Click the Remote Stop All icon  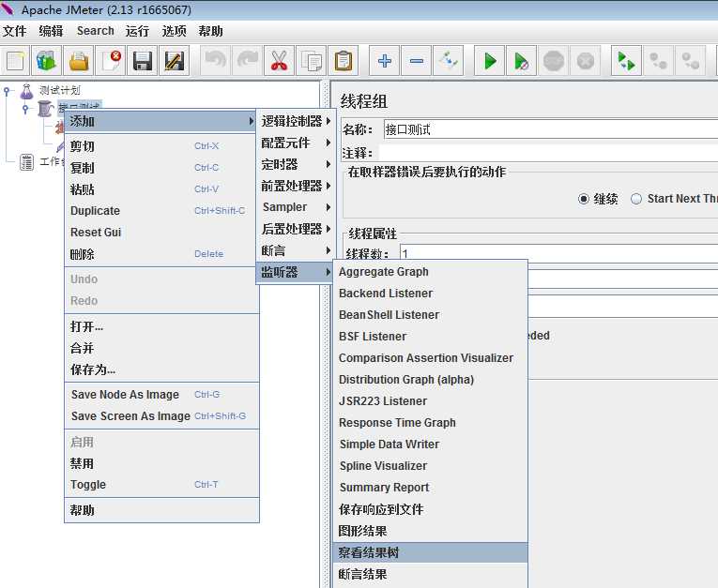point(658,60)
